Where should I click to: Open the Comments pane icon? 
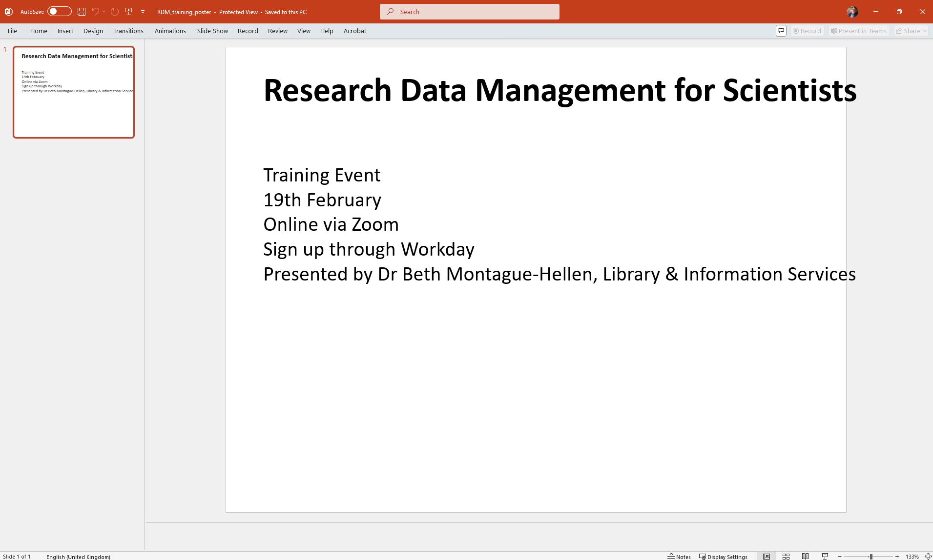pos(781,31)
